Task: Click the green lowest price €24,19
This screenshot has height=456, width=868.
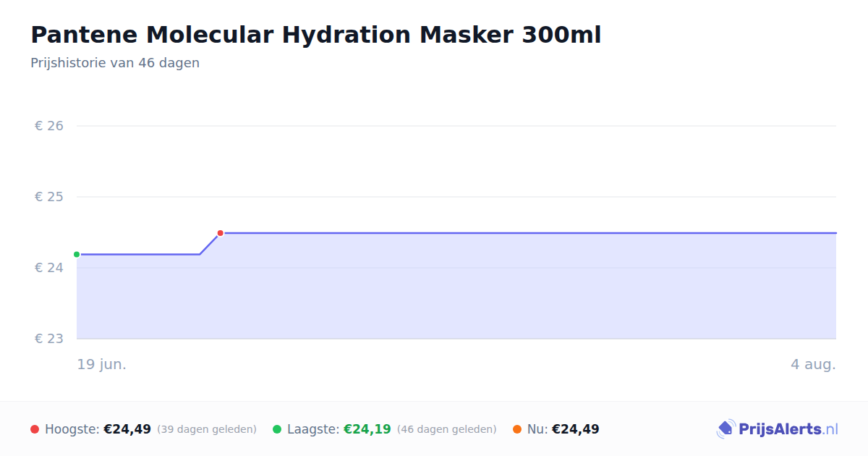Action: tap(367, 429)
